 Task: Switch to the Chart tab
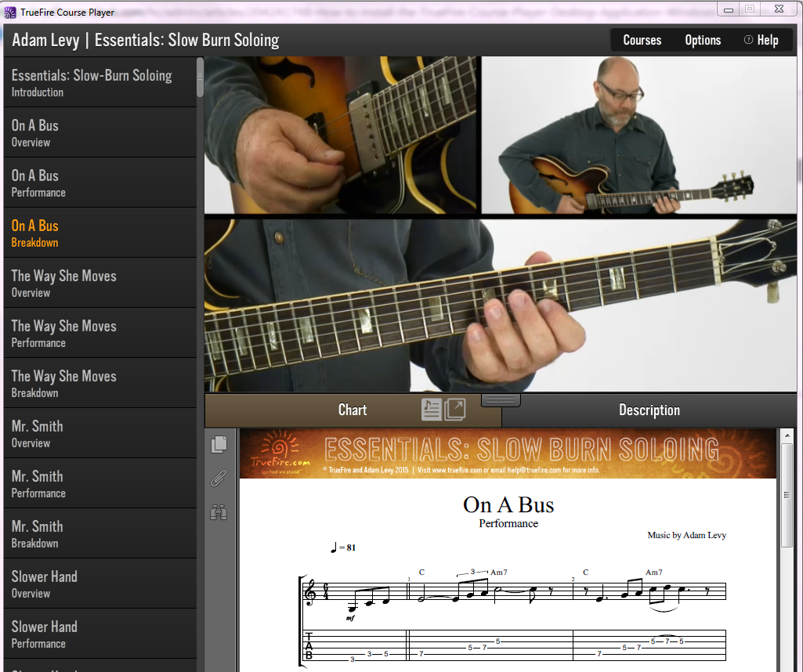(353, 410)
